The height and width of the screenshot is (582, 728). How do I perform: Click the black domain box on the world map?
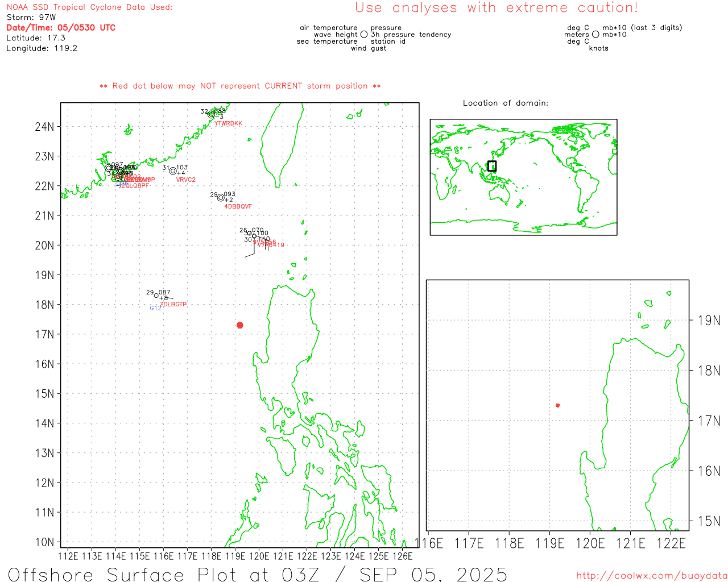[492, 166]
